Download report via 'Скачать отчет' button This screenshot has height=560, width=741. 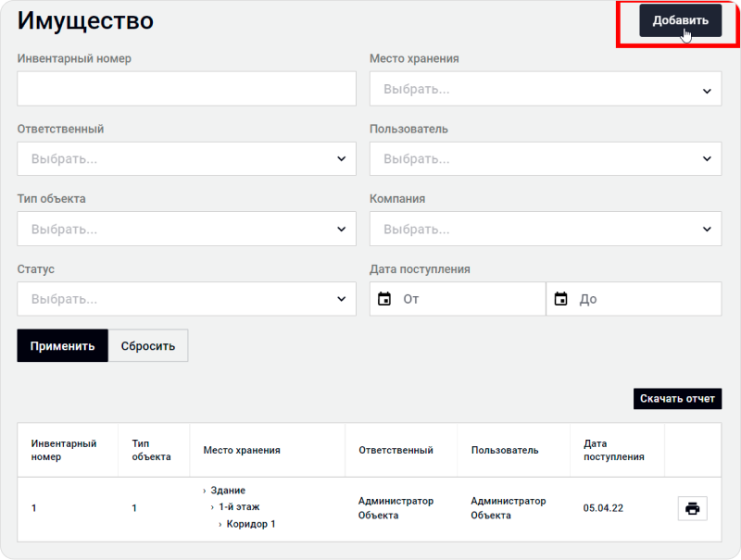click(x=677, y=399)
